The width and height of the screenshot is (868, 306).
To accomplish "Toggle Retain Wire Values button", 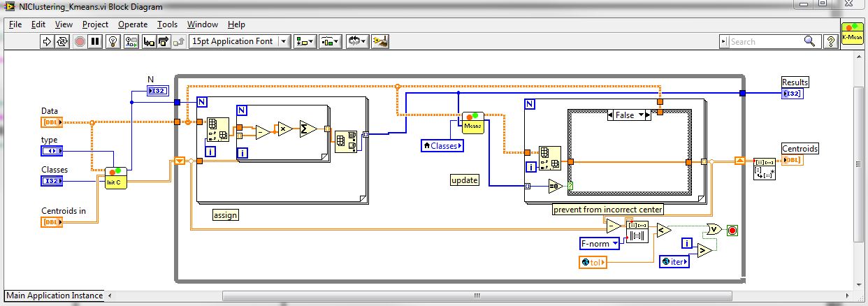I will [x=131, y=41].
